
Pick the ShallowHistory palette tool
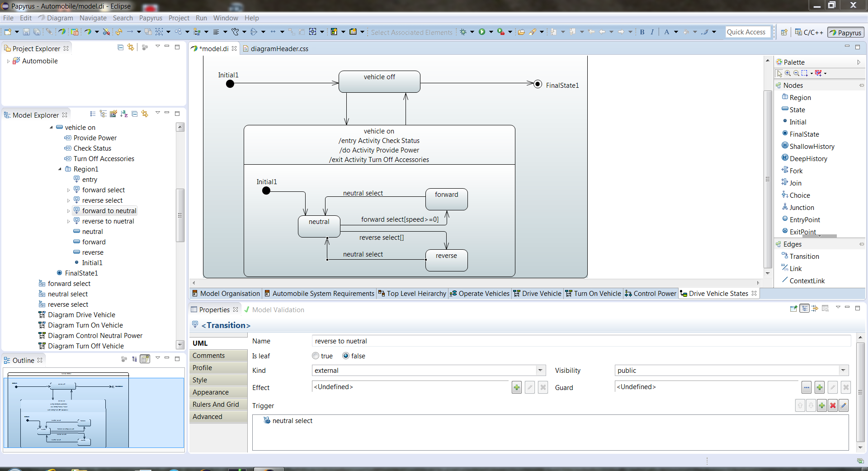(808, 146)
